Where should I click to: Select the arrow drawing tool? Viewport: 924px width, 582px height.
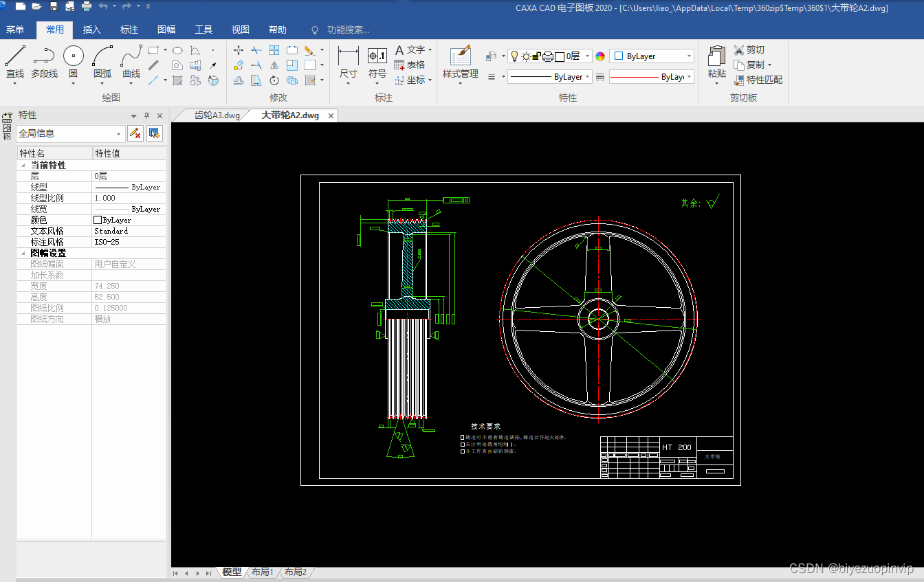pyautogui.click(x=213, y=65)
